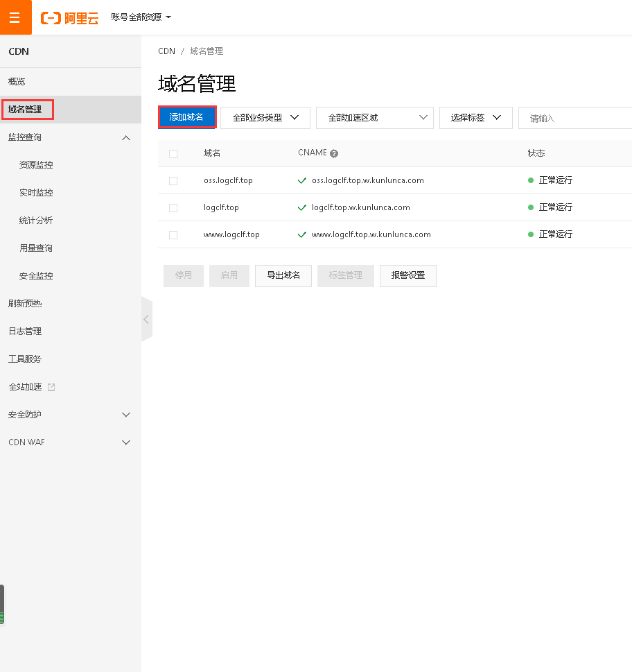Go to 概览 in the sidebar
The image size is (632, 672).
(x=17, y=81)
